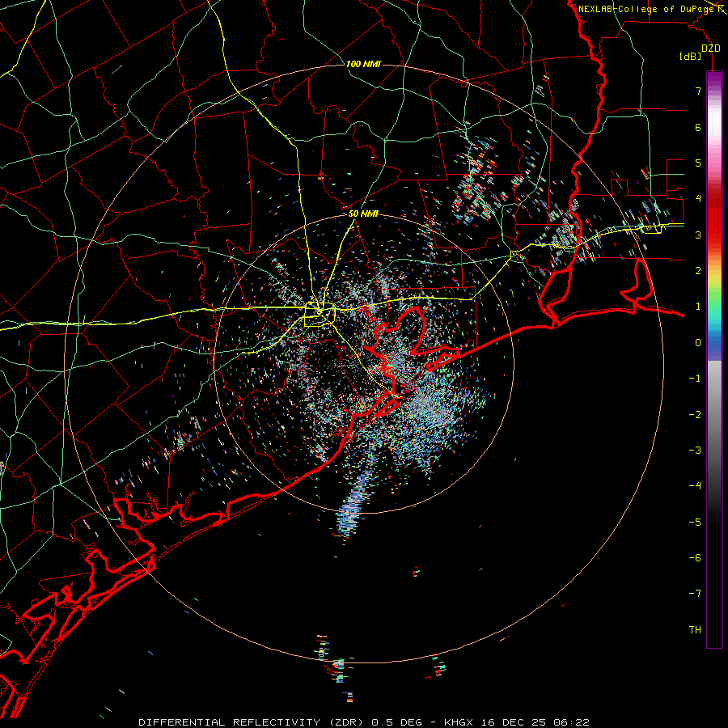Click the 0 value on color scale
728x728 pixels.
[x=698, y=343]
